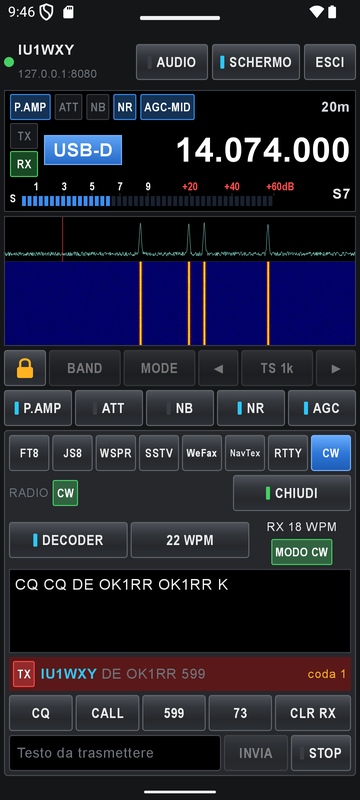Toggle the NR noise reduction button

coord(250,408)
